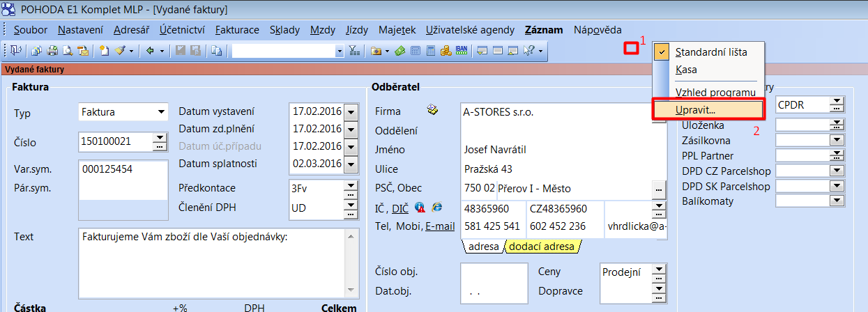Click the copy record toolbar icon
The width and height of the screenshot is (868, 312).
click(x=36, y=50)
